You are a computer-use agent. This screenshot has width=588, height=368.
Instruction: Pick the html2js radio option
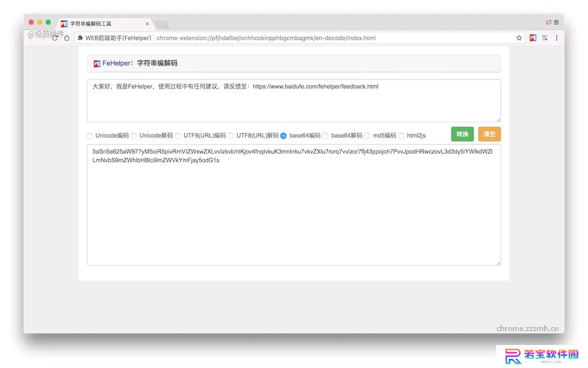(401, 136)
